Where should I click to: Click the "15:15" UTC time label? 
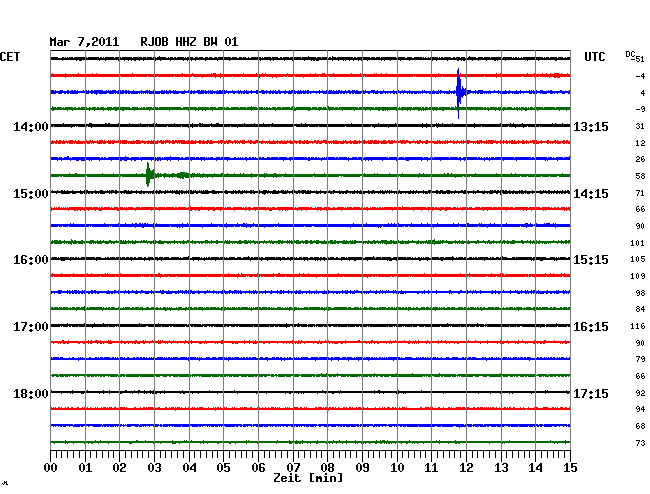(x=591, y=260)
